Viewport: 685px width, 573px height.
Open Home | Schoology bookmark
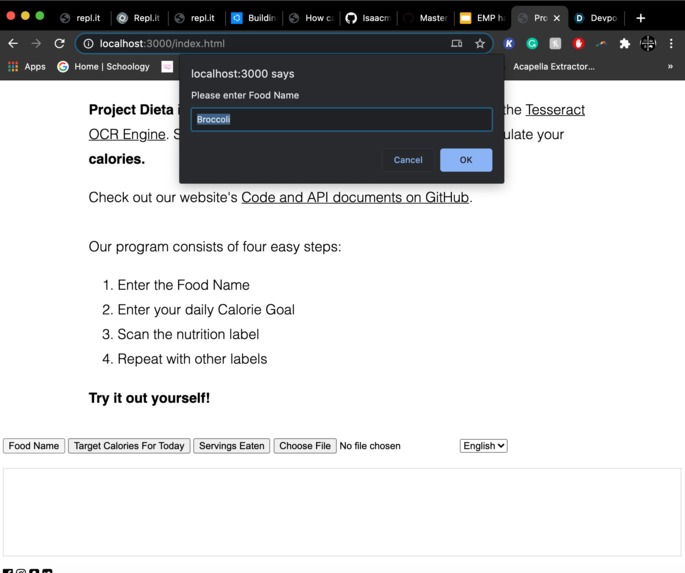(104, 66)
